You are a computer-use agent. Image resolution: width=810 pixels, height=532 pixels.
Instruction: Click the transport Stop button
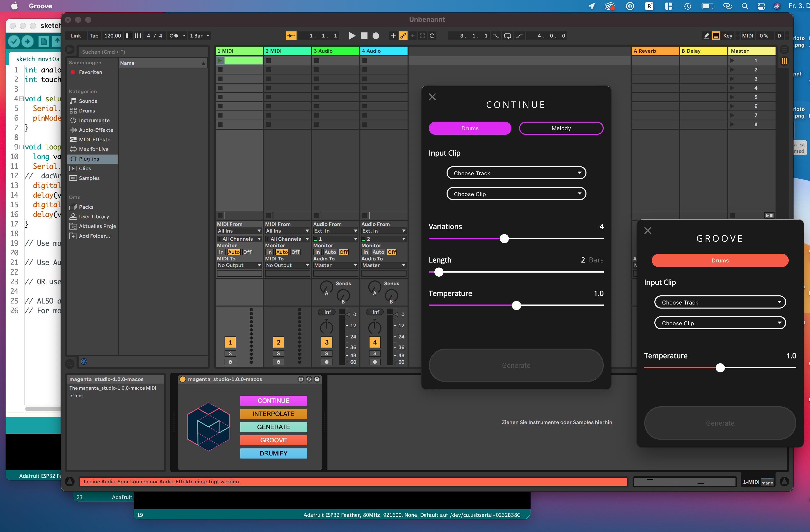tap(364, 36)
